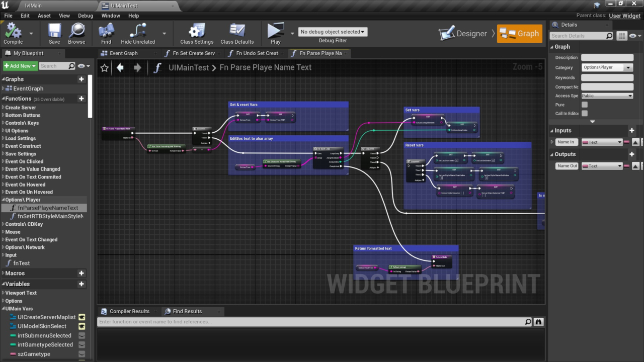Save the blueprint via Save icon

tap(54, 32)
